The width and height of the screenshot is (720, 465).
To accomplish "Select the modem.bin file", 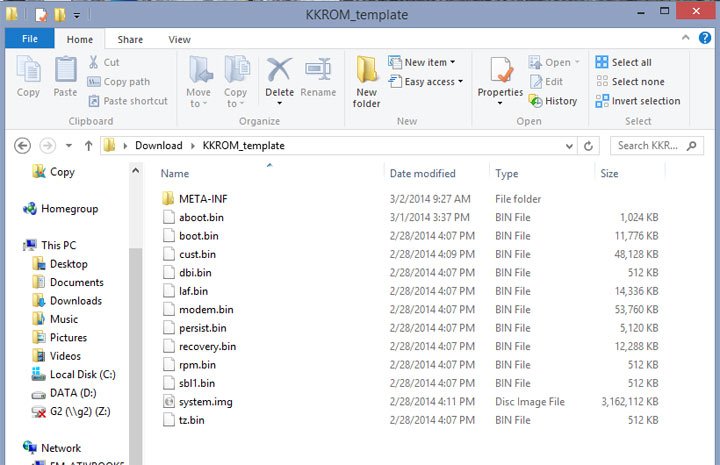I will pos(206,310).
